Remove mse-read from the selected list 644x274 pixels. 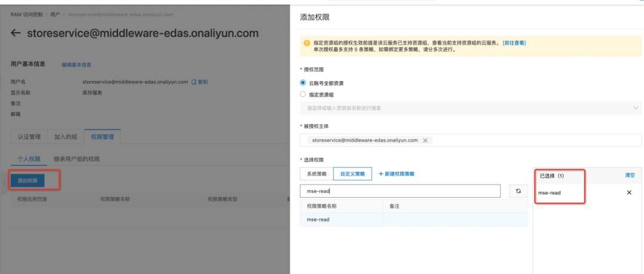tap(629, 193)
